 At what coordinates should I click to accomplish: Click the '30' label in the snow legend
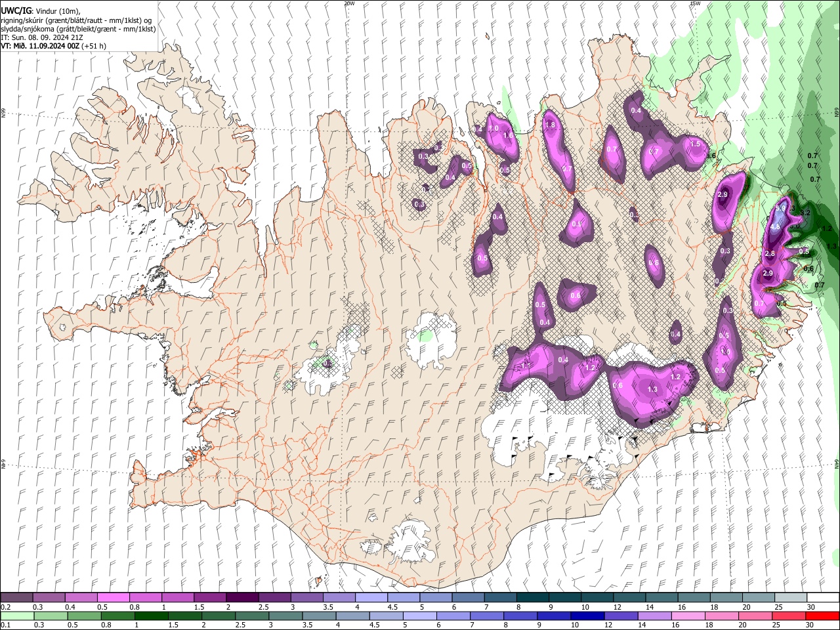(811, 607)
